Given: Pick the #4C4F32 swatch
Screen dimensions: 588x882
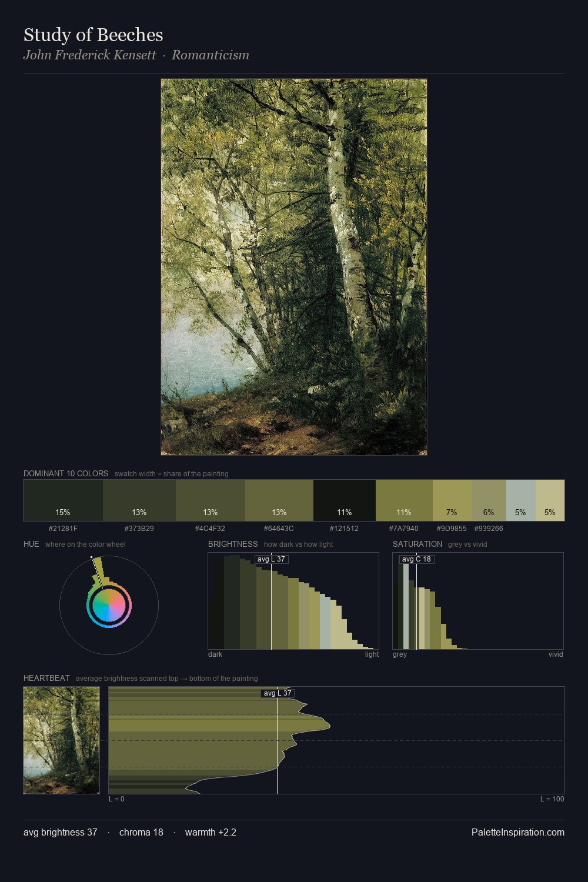Looking at the screenshot, I should pos(211,500).
